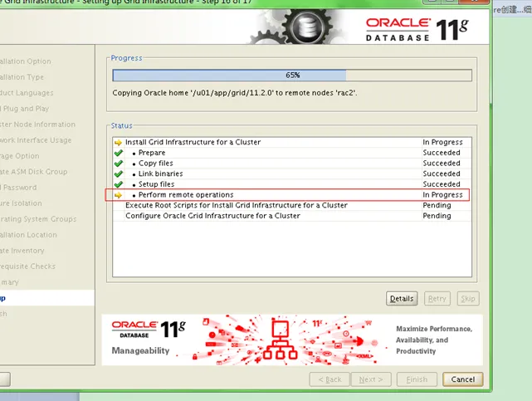
Task: Click green checkmark beside Setup files
Action: point(119,184)
